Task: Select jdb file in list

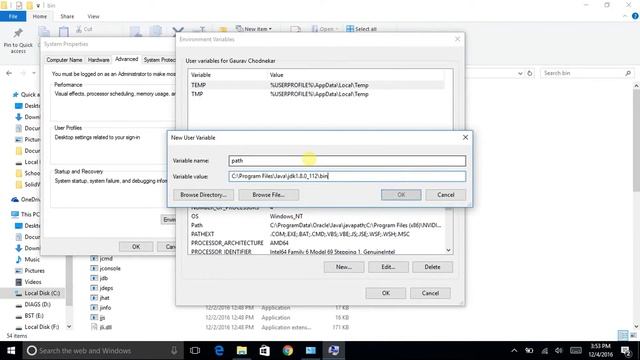Action: [x=99, y=278]
